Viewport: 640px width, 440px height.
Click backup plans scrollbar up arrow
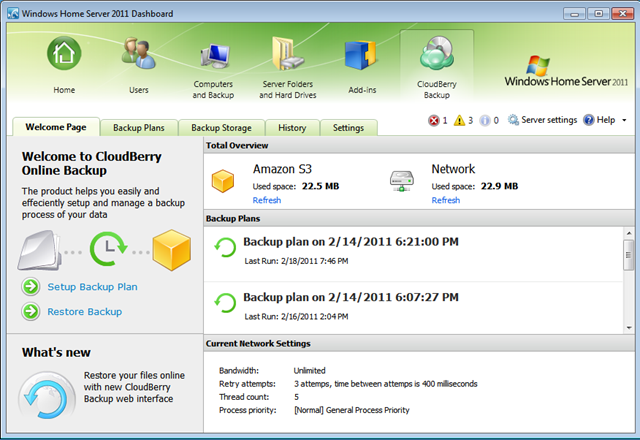click(629, 233)
